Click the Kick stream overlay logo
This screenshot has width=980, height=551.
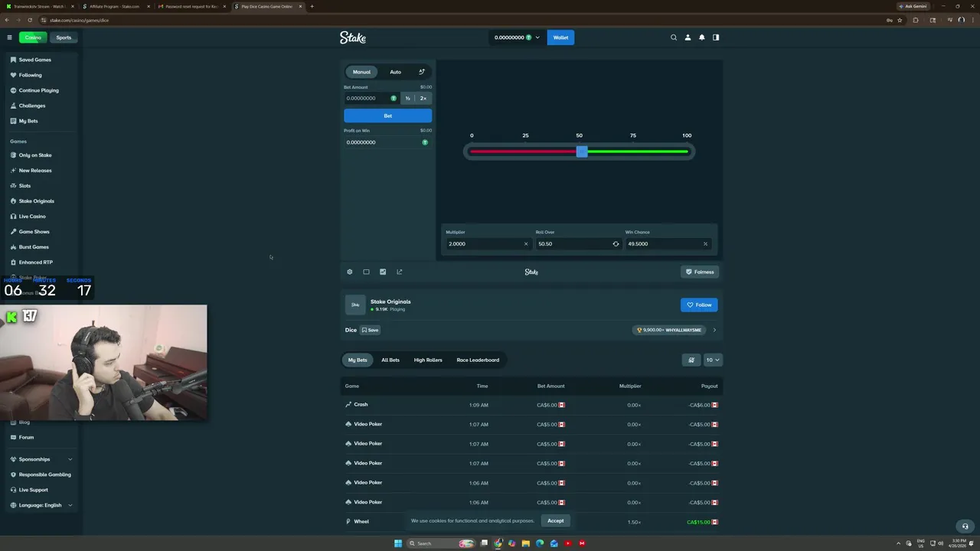[11, 317]
